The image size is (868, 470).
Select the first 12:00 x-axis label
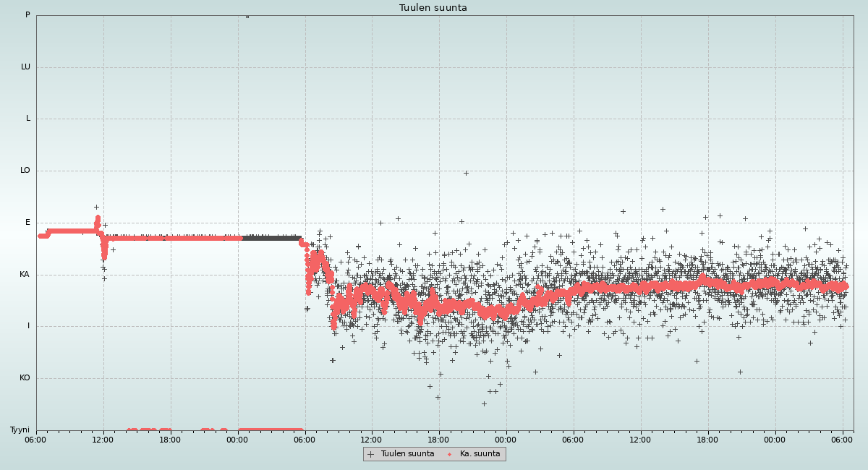103,440
